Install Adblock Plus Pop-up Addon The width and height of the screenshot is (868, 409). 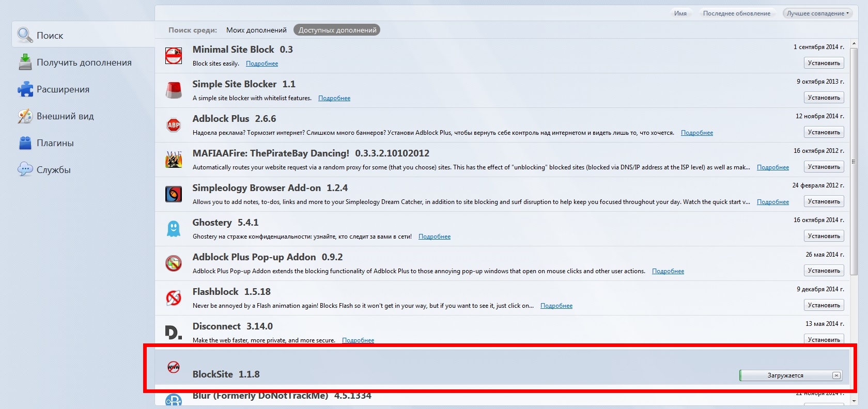pyautogui.click(x=824, y=271)
